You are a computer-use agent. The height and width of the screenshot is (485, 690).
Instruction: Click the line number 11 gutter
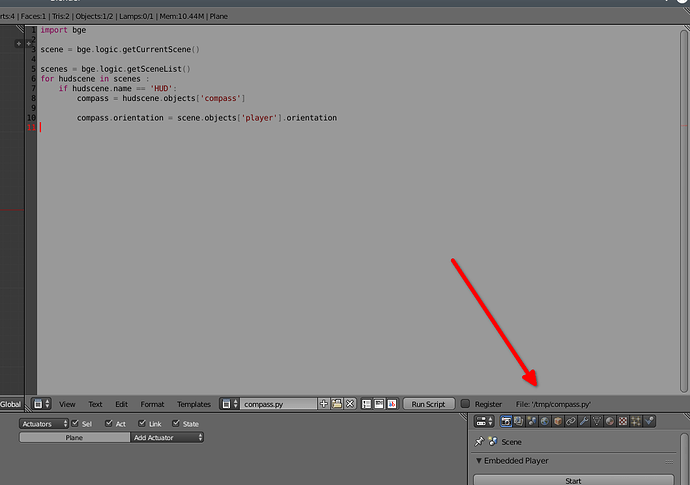(x=31, y=128)
